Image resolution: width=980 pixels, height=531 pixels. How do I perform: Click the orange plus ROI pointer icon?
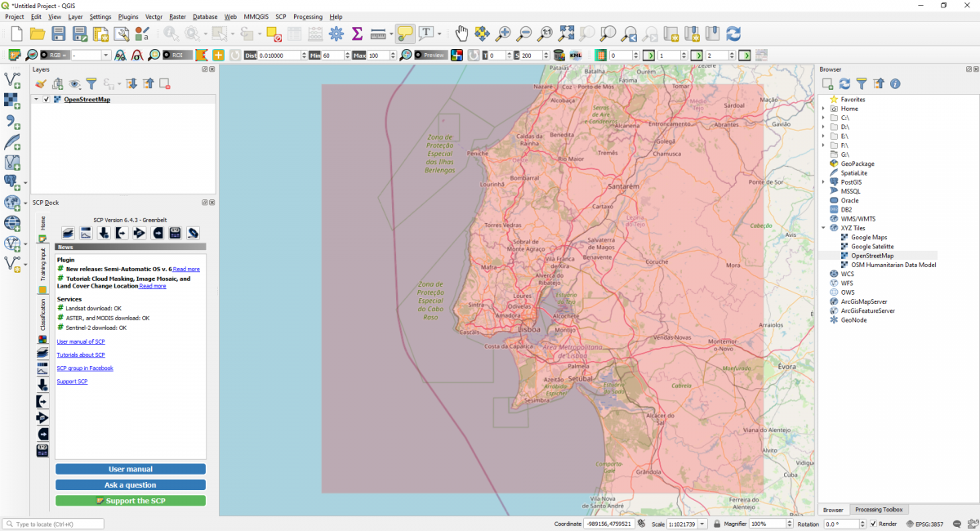[x=218, y=55]
